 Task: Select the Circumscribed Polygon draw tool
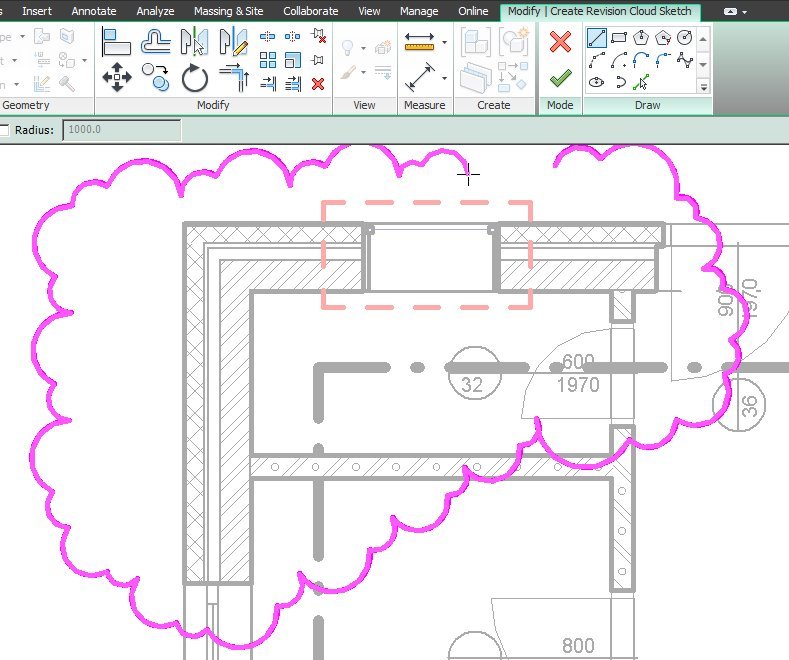coord(663,38)
